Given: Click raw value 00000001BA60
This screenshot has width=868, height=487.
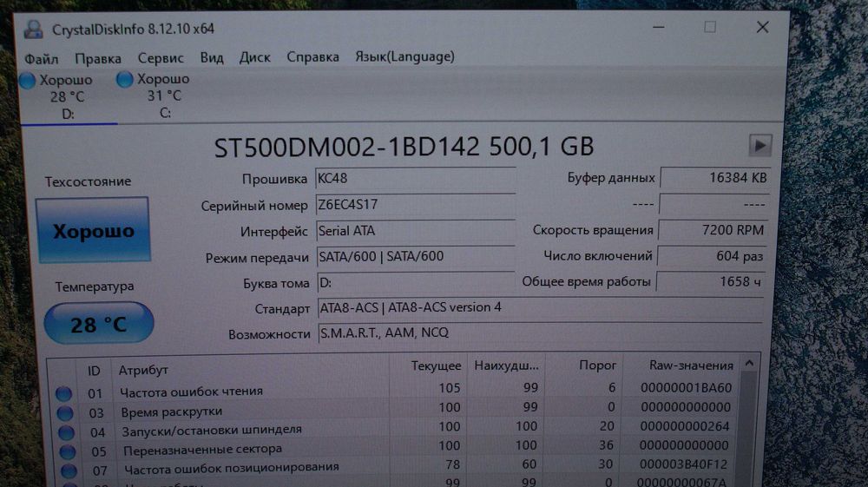Looking at the screenshot, I should (686, 388).
